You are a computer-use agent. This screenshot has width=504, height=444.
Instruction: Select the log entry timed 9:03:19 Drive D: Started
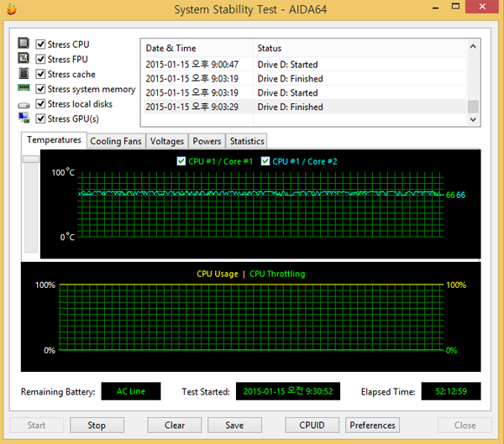(304, 93)
